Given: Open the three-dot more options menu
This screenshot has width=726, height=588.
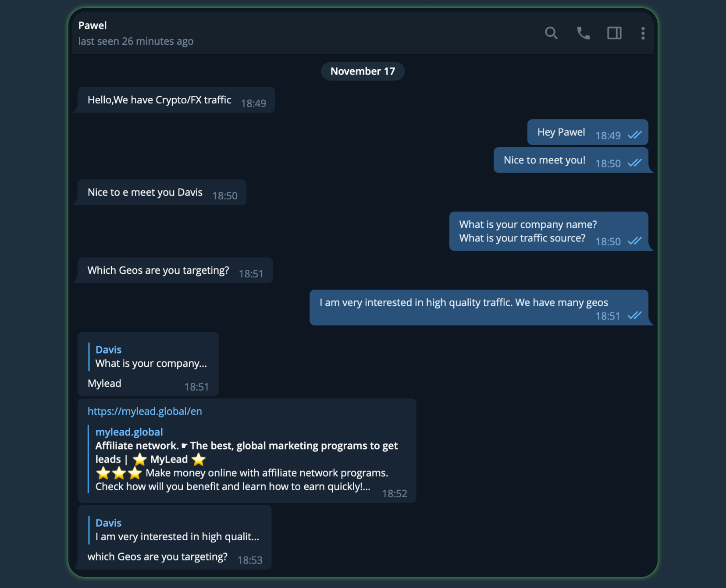Looking at the screenshot, I should coord(643,33).
